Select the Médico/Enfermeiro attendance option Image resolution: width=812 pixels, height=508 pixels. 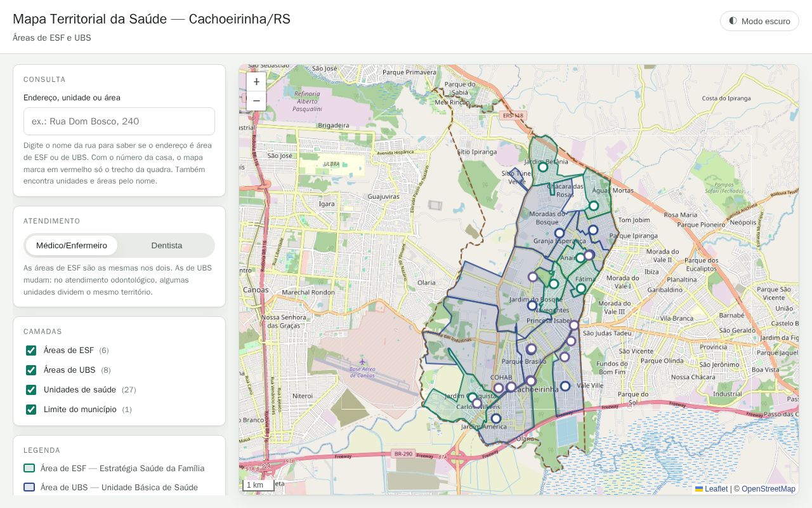[72, 246]
